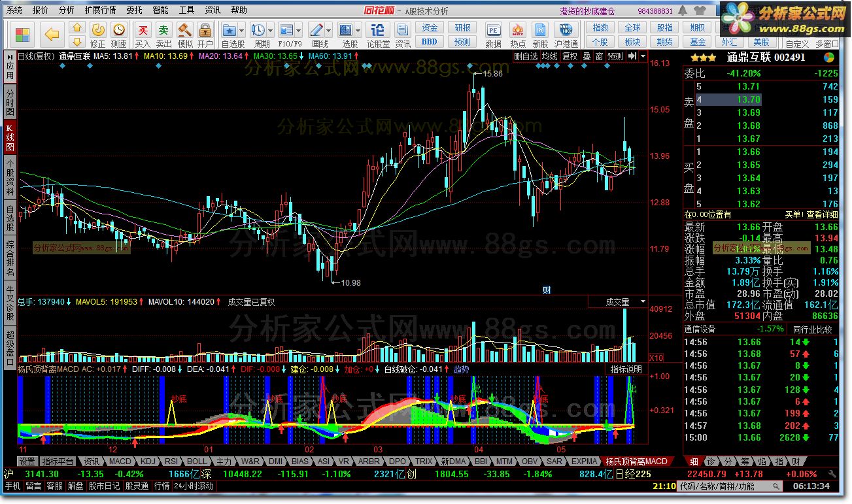Click 查看详细 order detail link
Viewport: 852px width, 504px height.
point(821,214)
